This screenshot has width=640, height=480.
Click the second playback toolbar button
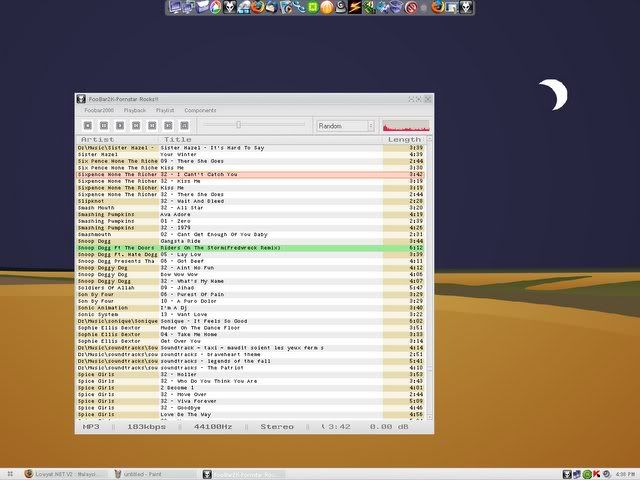point(104,126)
